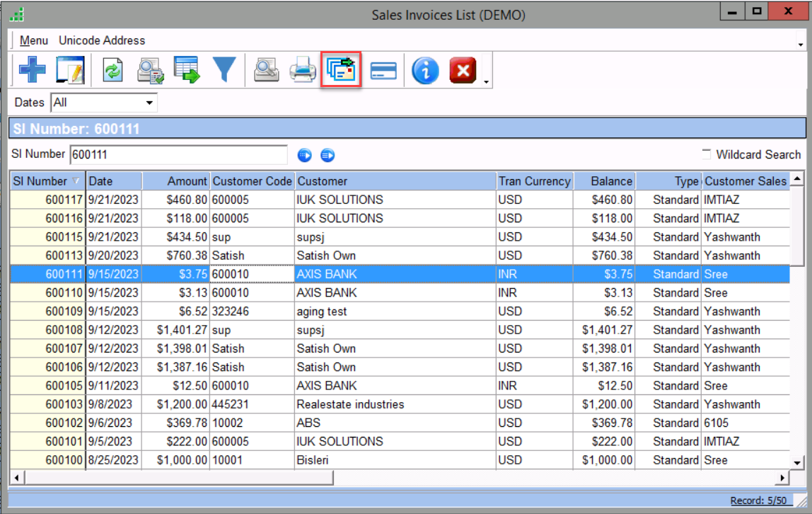812x514 pixels.
Task: Click the first blue search button beside SI Number
Action: click(305, 155)
